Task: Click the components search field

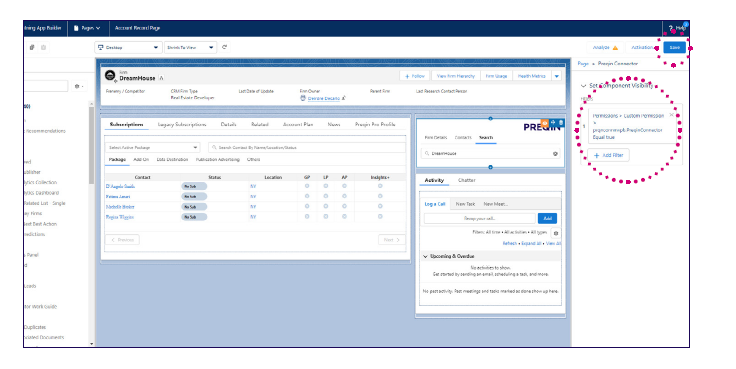Action: pos(46,86)
